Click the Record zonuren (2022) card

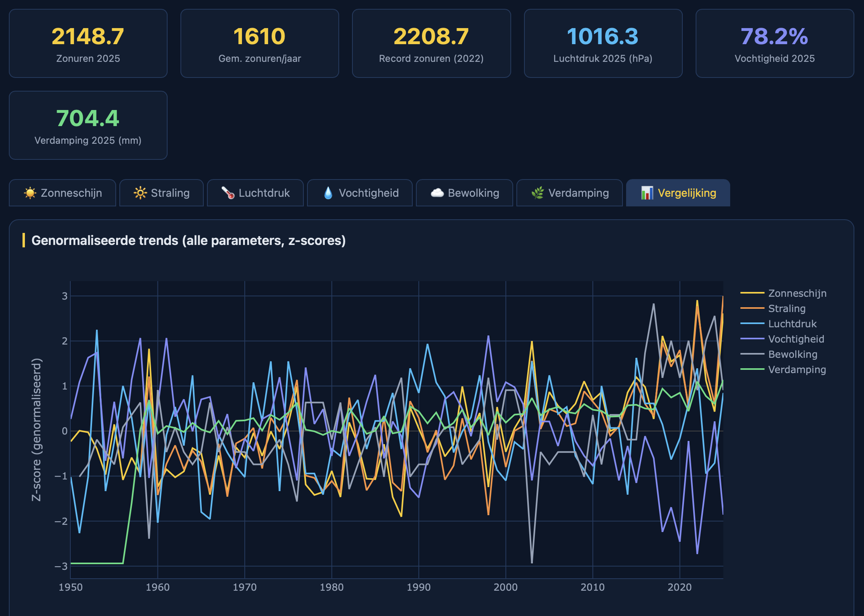click(431, 43)
